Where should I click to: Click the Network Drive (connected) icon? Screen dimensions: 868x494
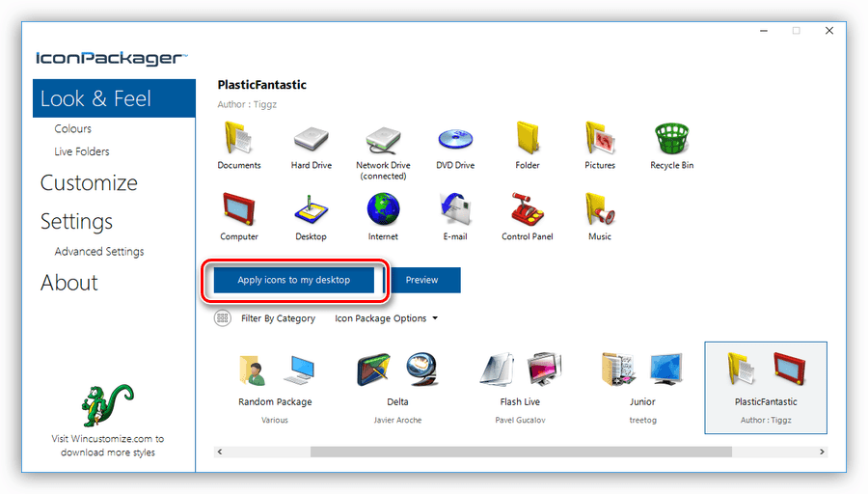click(383, 140)
